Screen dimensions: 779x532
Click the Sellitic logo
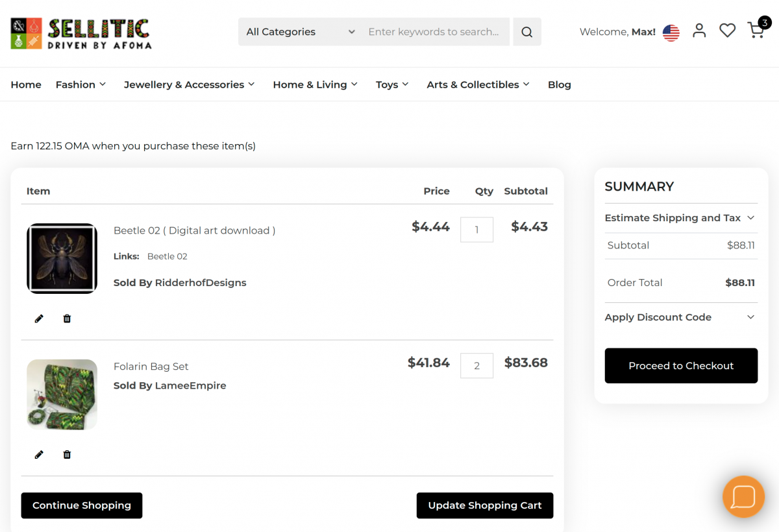coord(81,34)
